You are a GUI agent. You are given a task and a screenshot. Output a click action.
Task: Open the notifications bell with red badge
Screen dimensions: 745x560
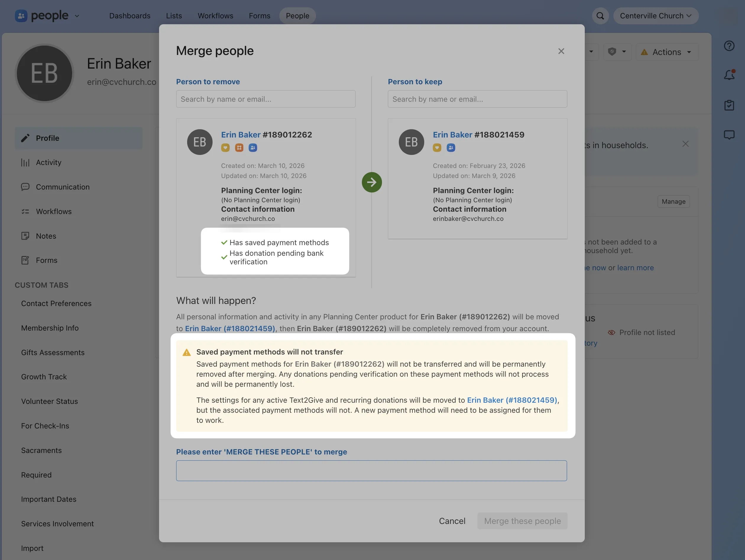pyautogui.click(x=729, y=75)
